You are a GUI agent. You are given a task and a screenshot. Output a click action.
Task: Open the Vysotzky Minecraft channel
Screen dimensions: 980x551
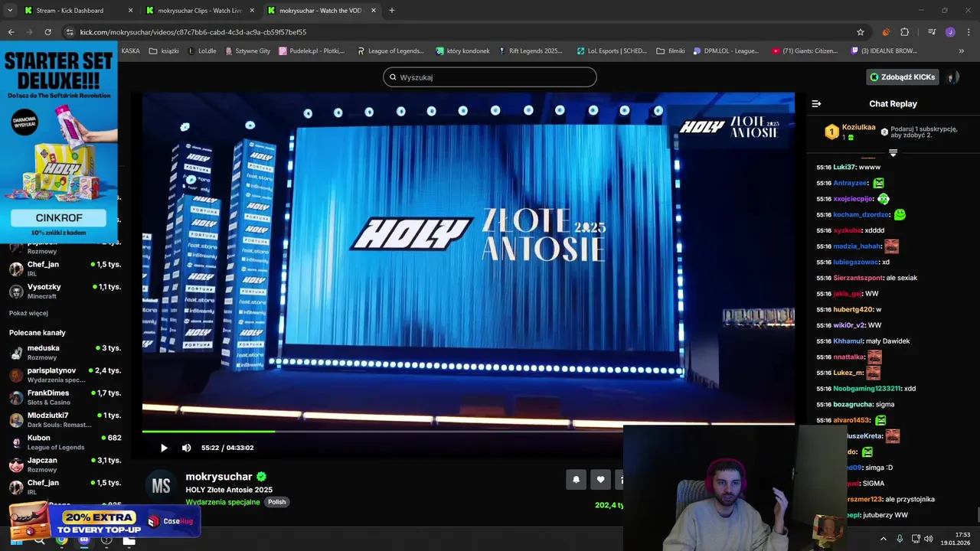click(x=65, y=291)
